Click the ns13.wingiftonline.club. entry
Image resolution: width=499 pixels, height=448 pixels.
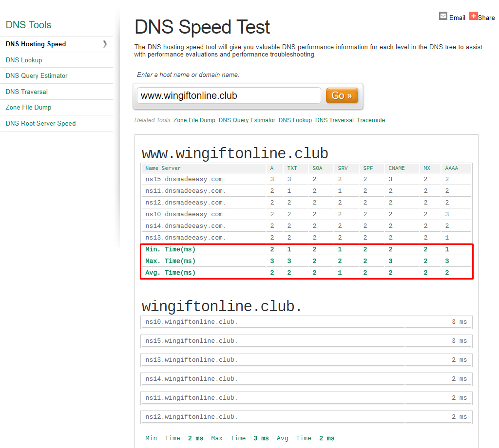(x=306, y=360)
